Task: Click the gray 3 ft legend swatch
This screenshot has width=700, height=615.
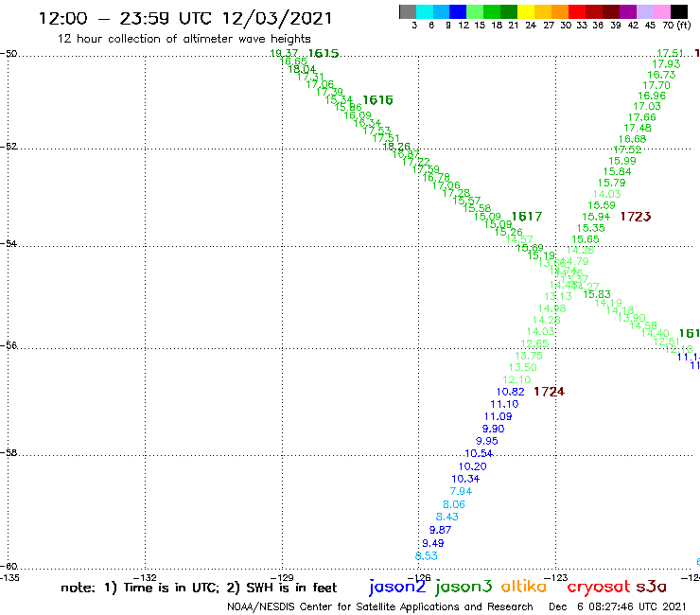Action: point(408,11)
